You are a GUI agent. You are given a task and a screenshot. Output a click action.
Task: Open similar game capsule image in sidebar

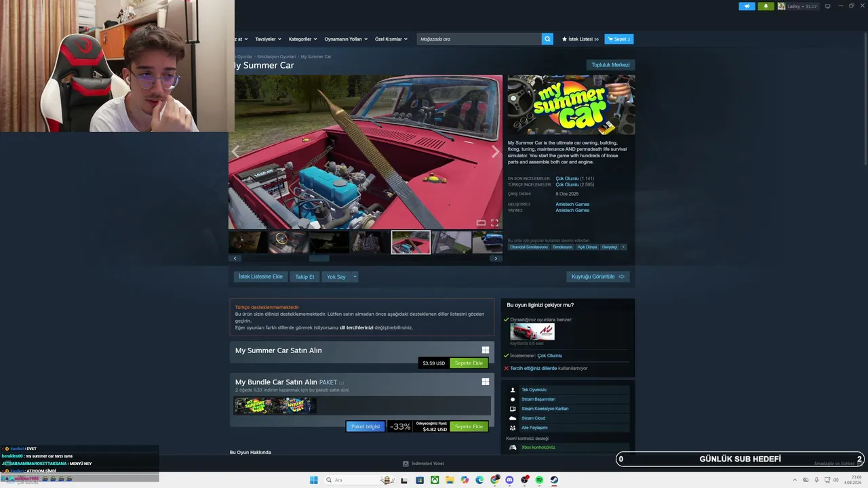coord(532,331)
